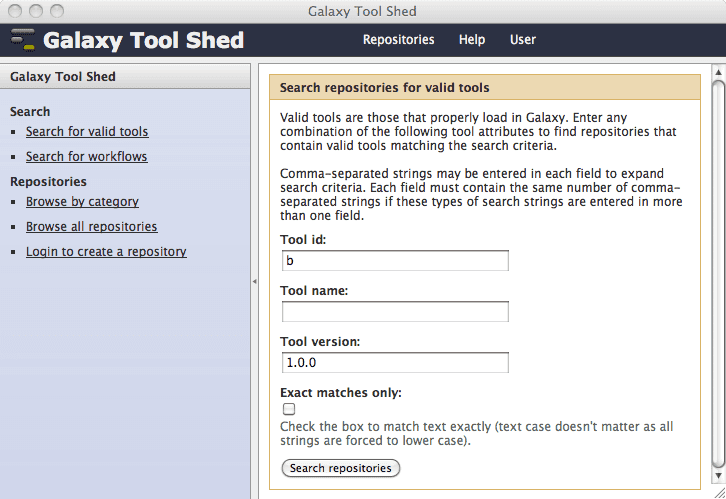Click Login to create a repository

[106, 252]
